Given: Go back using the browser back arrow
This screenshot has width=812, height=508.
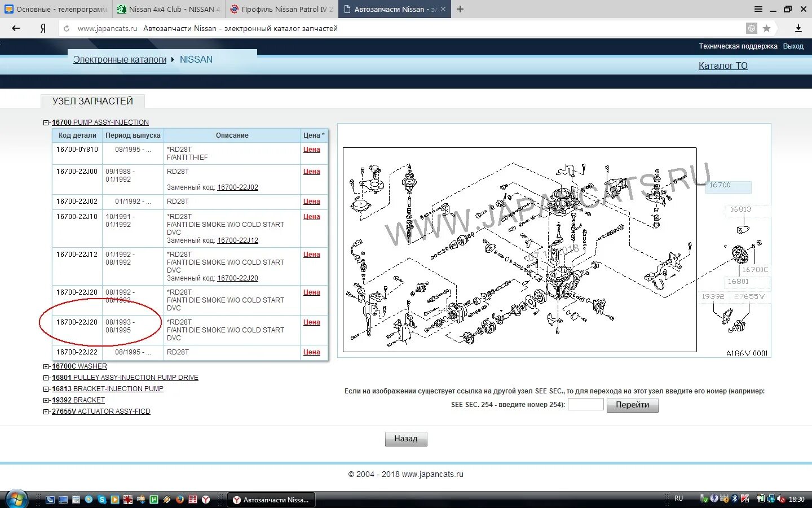Looking at the screenshot, I should click(16, 28).
